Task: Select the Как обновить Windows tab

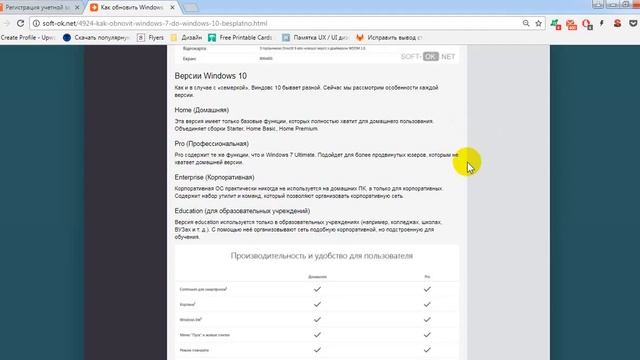Action: 127,7
